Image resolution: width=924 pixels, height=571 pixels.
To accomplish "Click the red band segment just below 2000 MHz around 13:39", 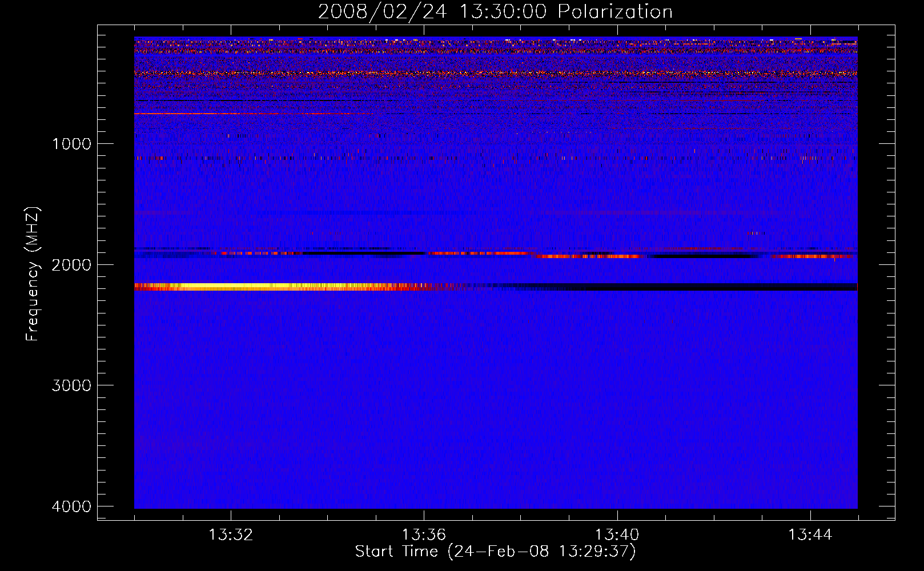I will click(588, 256).
